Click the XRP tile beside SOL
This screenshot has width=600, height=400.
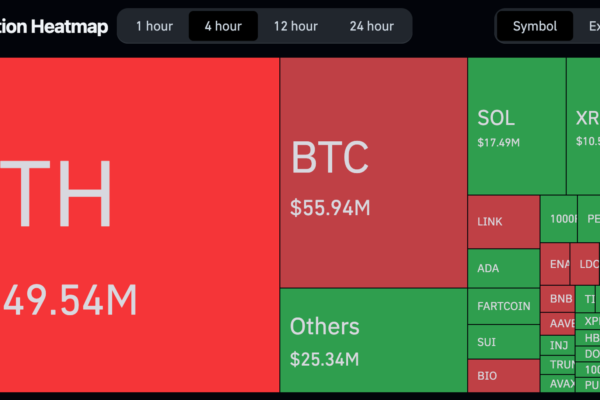pyautogui.click(x=583, y=126)
